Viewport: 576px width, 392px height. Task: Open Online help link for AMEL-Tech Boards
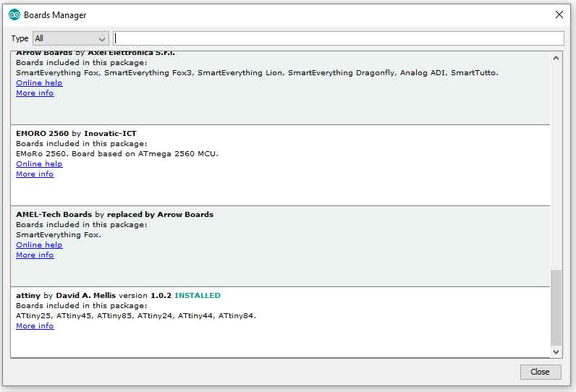click(x=39, y=244)
